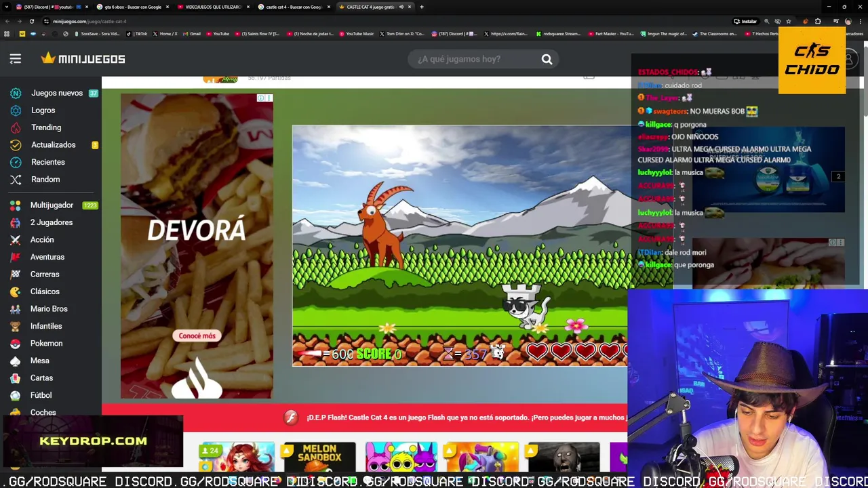Image resolution: width=868 pixels, height=488 pixels.
Task: Click the Carreras checkered flag icon
Action: coord(15,274)
